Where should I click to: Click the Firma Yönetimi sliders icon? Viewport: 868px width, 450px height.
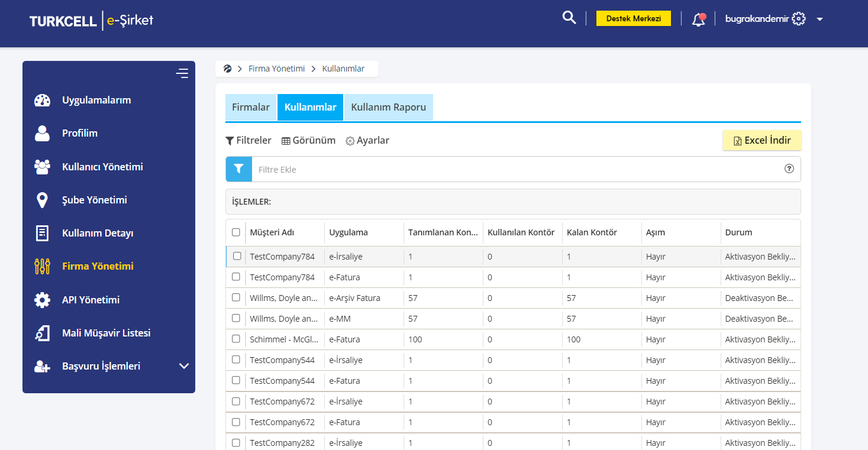coord(43,266)
